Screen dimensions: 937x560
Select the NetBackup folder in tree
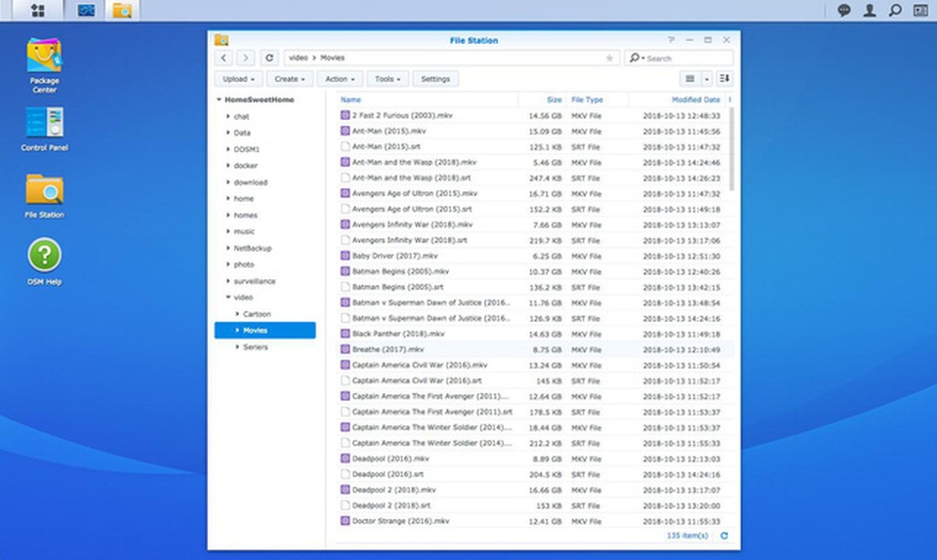252,248
